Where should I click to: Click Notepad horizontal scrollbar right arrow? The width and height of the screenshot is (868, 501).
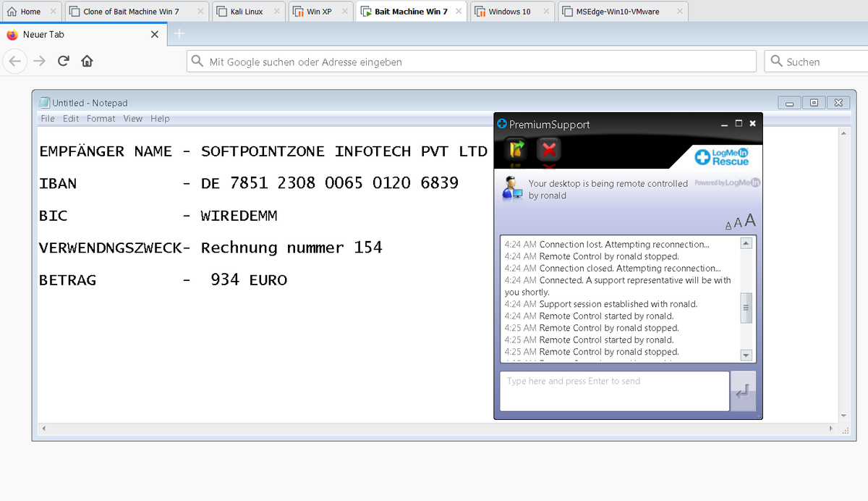830,429
